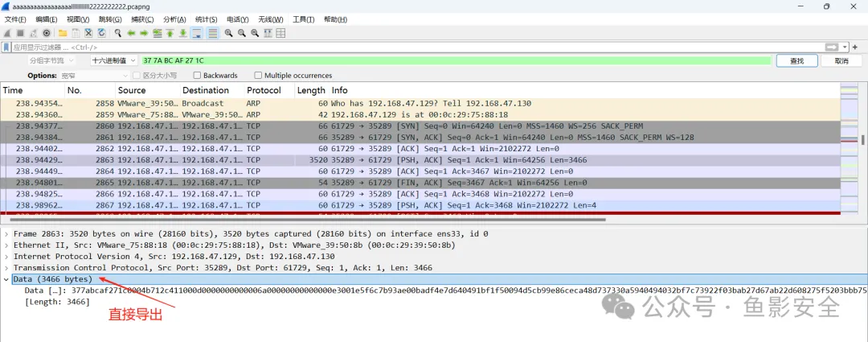The height and width of the screenshot is (342, 868).
Task: Click the find packet magnifier icon
Action: pyautogui.click(x=118, y=33)
